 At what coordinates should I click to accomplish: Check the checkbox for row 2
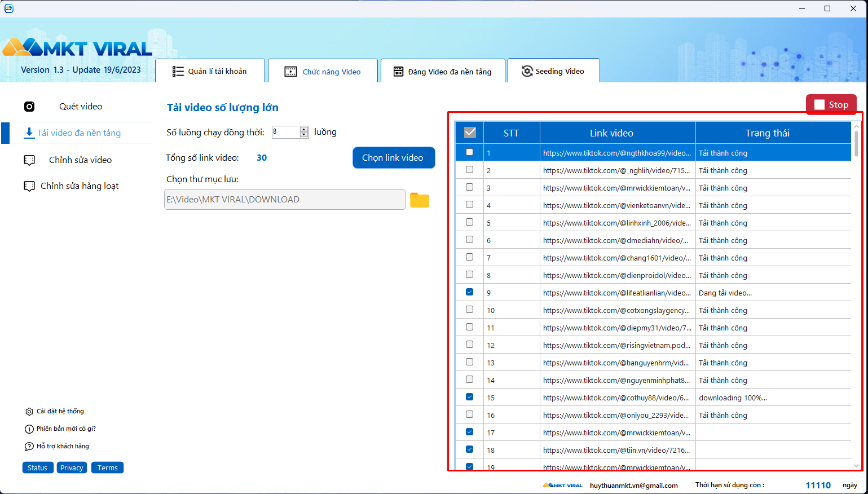point(469,170)
